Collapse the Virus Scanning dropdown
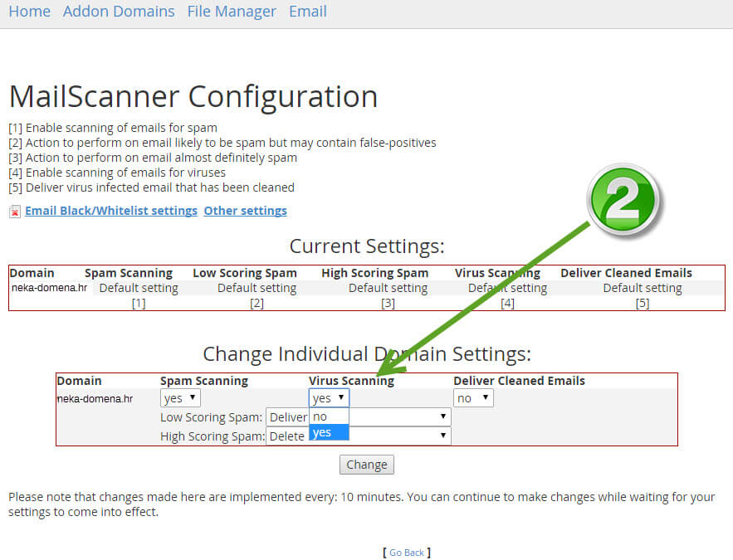The image size is (733, 560). 329,398
